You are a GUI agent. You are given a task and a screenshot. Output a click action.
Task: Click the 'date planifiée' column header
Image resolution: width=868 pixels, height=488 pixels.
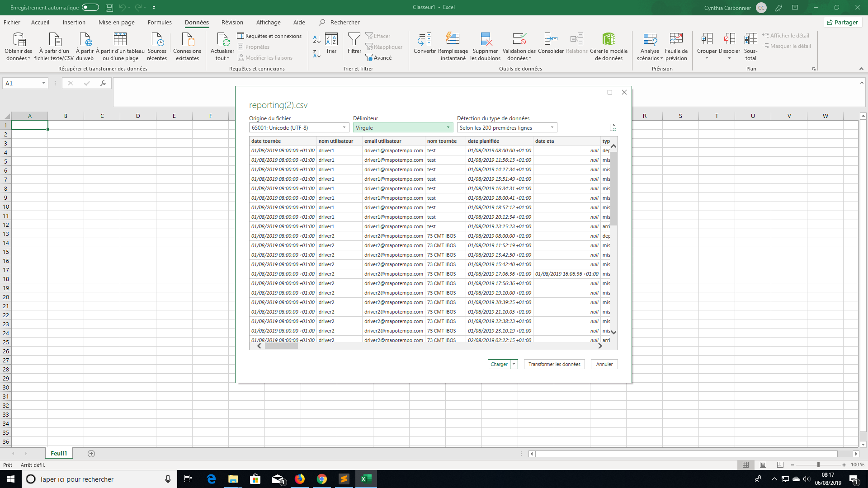499,141
